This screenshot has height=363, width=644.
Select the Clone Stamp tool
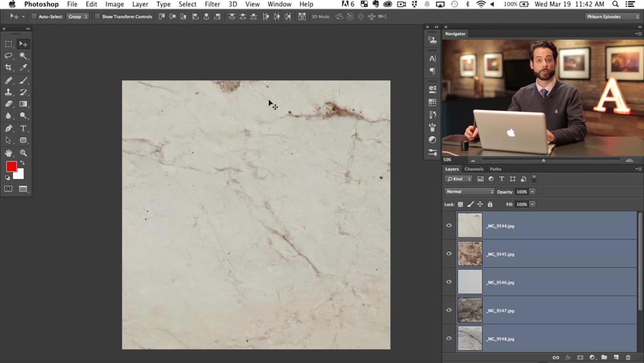9,92
